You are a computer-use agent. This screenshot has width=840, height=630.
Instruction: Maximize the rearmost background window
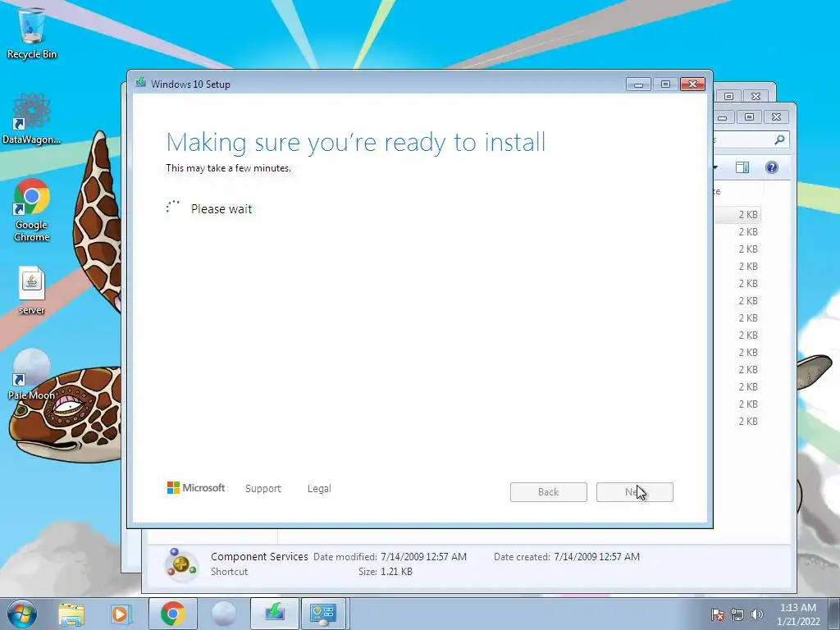coord(728,97)
